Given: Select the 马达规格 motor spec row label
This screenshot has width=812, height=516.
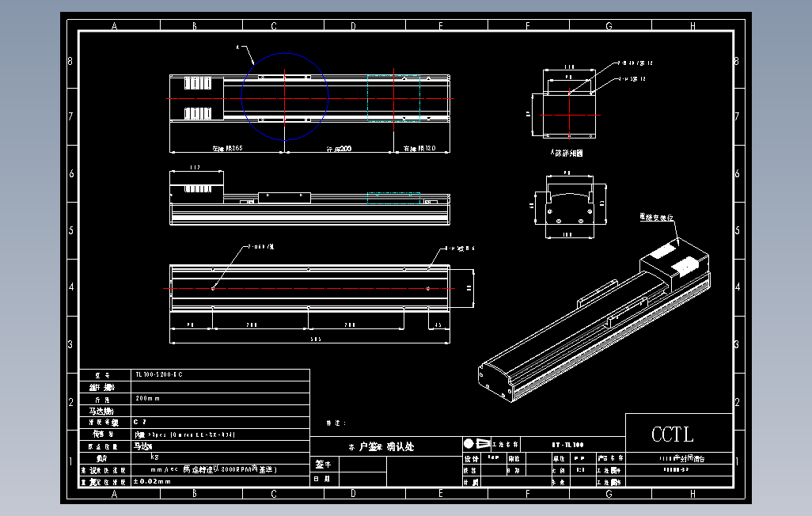Looking at the screenshot, I should pos(101,411).
